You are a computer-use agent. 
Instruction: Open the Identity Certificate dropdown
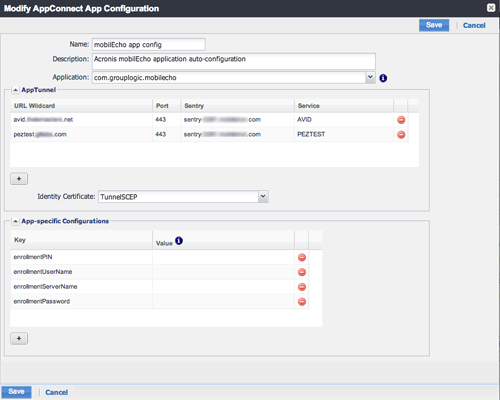pos(263,196)
